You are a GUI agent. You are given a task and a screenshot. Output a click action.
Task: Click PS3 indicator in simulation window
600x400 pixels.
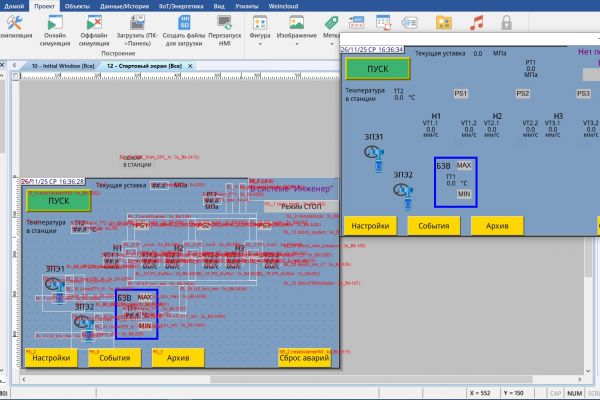pos(583,93)
